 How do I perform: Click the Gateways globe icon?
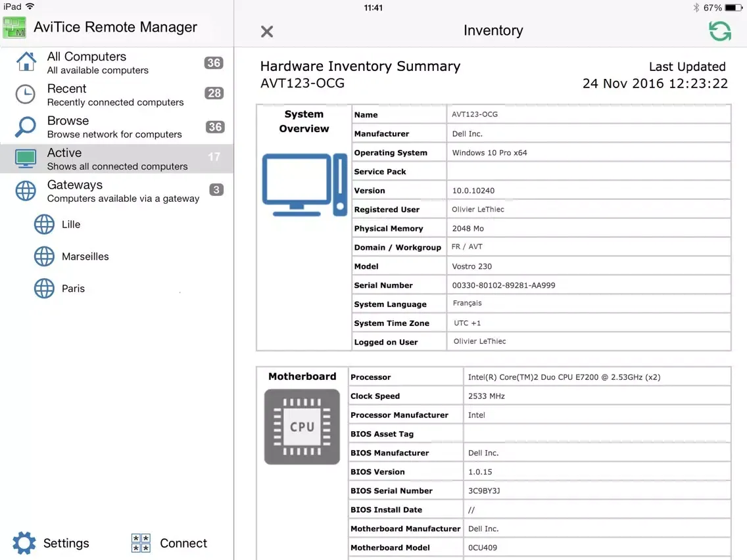coord(25,191)
